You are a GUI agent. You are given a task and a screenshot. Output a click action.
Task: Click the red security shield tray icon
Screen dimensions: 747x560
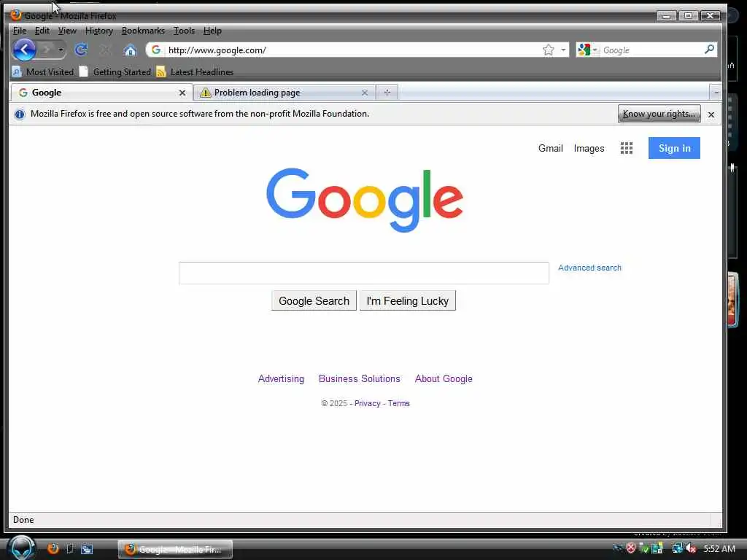click(631, 548)
